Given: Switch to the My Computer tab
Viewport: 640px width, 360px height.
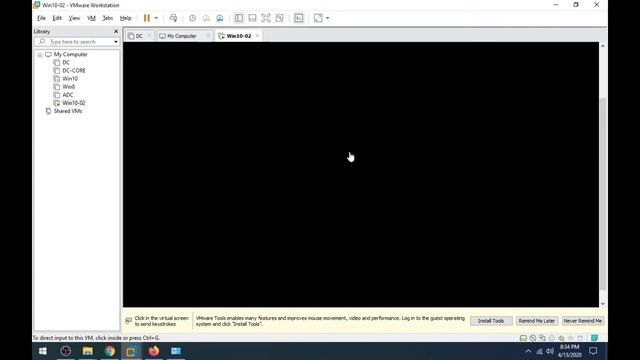Looking at the screenshot, I should point(182,36).
